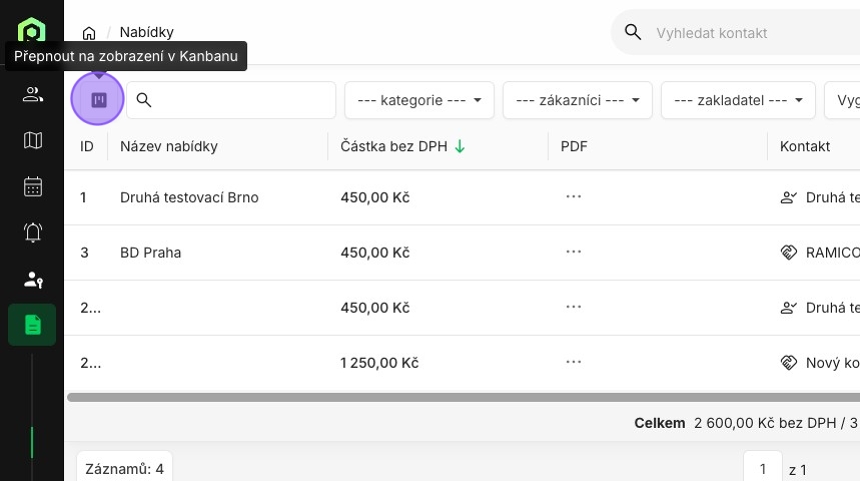Open PDF options for Druhá testovací Brno
Viewport: 860px width, 481px height.
[x=574, y=196]
